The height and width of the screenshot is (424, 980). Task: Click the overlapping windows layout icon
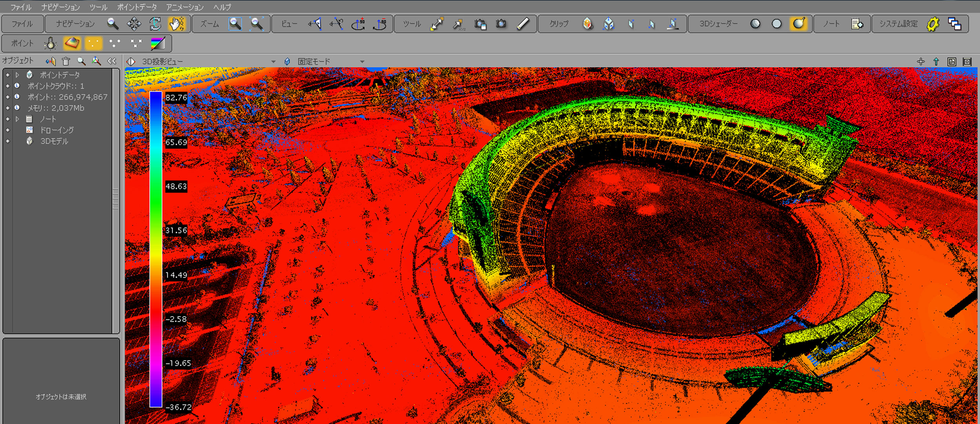[x=955, y=24]
